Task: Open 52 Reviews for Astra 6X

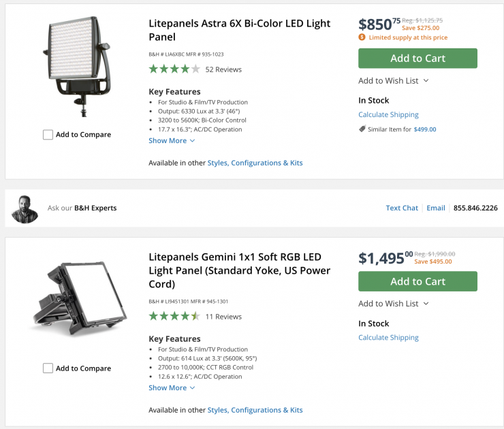Action: (x=223, y=69)
